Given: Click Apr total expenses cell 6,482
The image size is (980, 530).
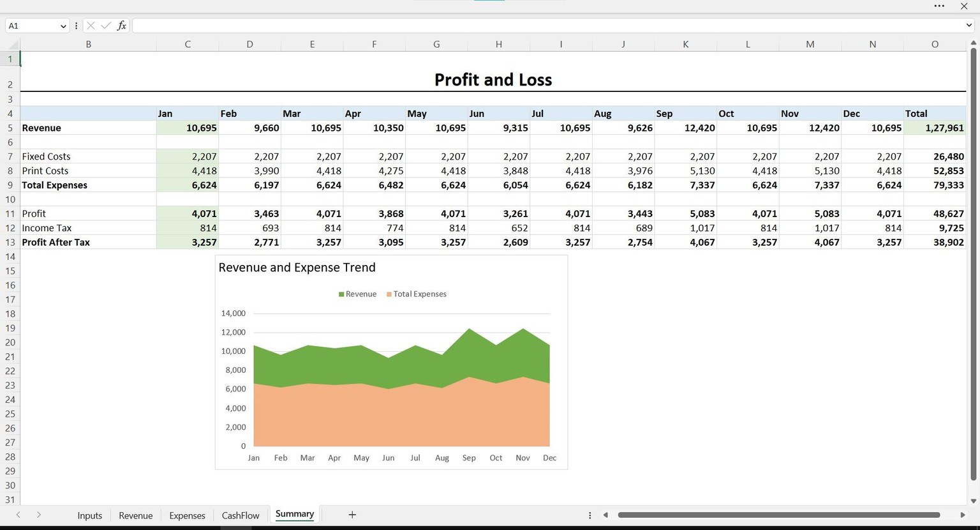Looking at the screenshot, I should tap(375, 185).
